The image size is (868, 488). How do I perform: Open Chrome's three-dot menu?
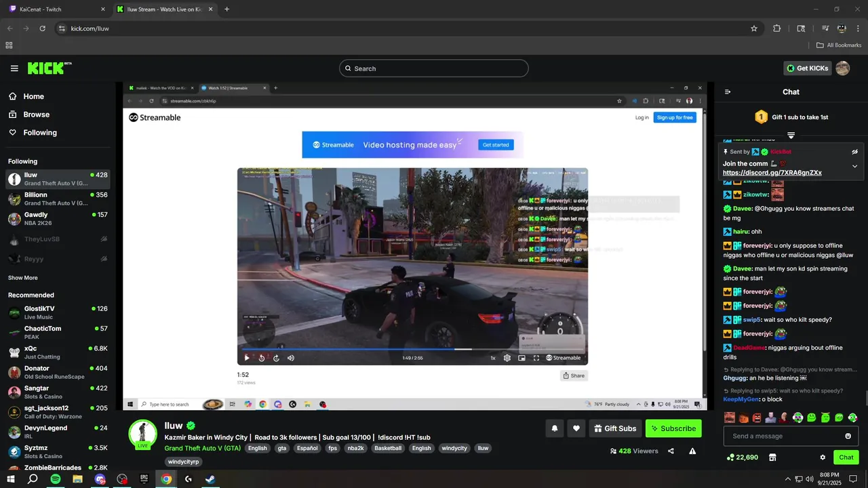(859, 28)
